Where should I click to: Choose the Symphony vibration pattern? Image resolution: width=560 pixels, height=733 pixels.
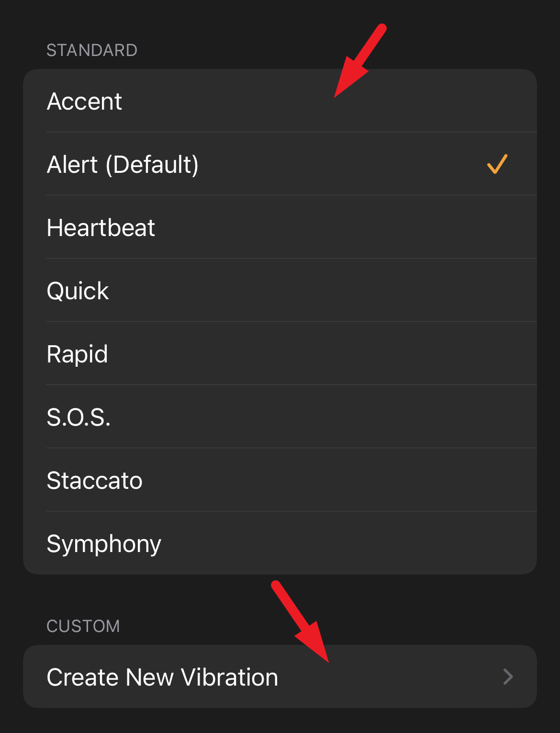280,543
